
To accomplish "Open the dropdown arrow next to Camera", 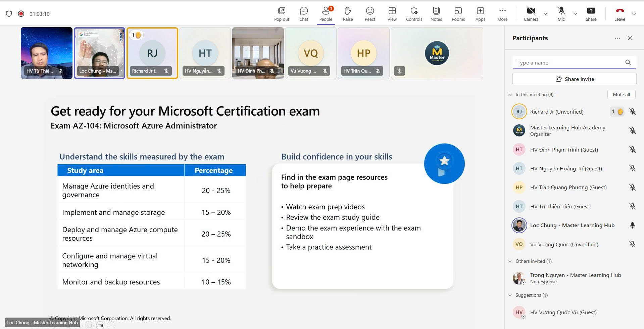I will pyautogui.click(x=545, y=14).
